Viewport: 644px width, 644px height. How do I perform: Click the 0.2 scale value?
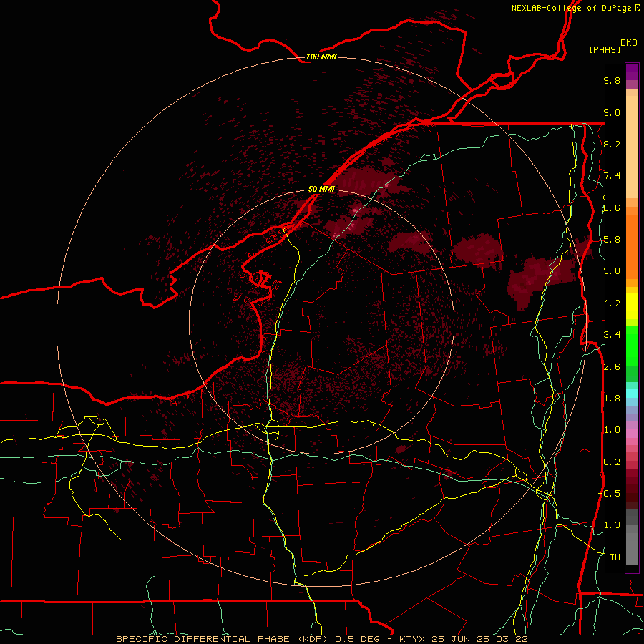(x=612, y=462)
